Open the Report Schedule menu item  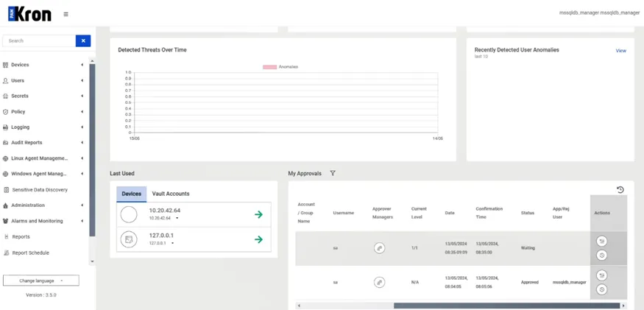click(x=30, y=253)
